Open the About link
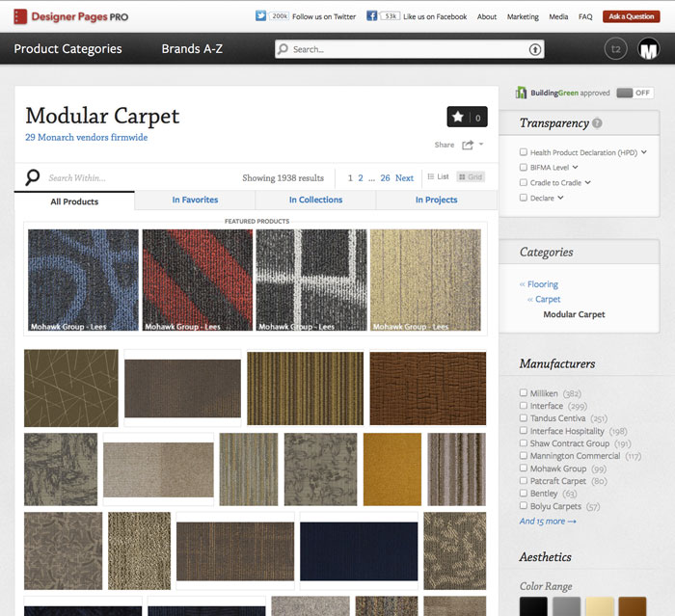Image resolution: width=675 pixels, height=616 pixels. coord(486,16)
